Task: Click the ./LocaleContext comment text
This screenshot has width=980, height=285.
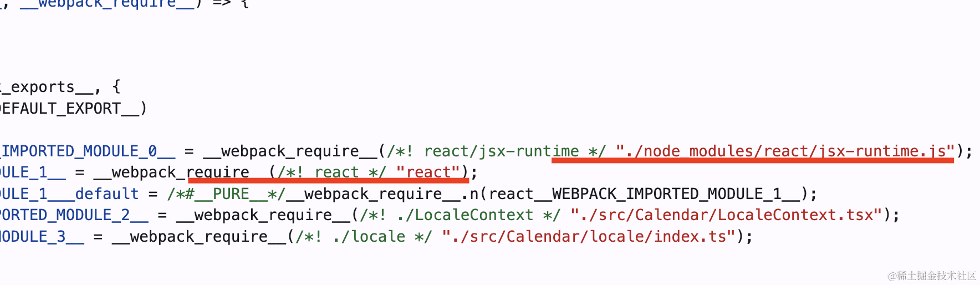Action: tap(460, 215)
